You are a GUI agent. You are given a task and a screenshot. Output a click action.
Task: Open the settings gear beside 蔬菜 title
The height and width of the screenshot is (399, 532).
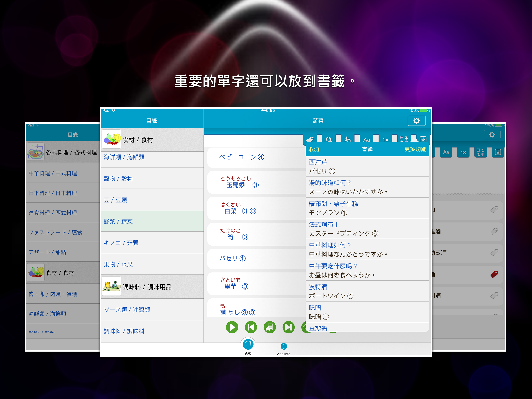pos(416,121)
